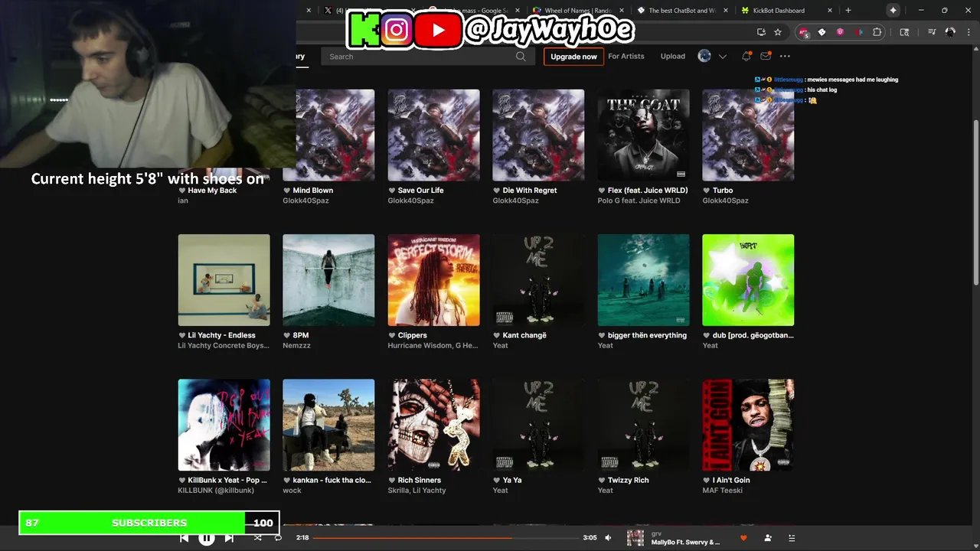Expand the profile avatar dropdown chevron

(x=722, y=57)
